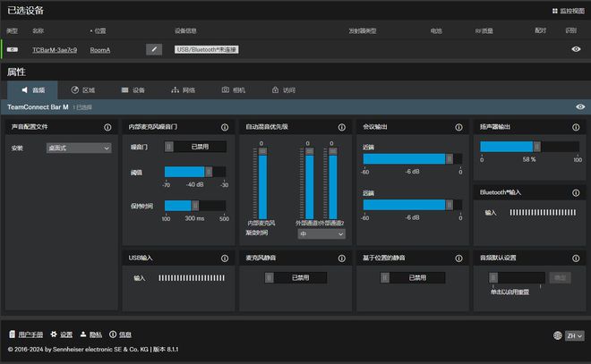Click the 保持时间 slider at 300 ms
Viewport: 591px width, 364px height.
(x=195, y=206)
